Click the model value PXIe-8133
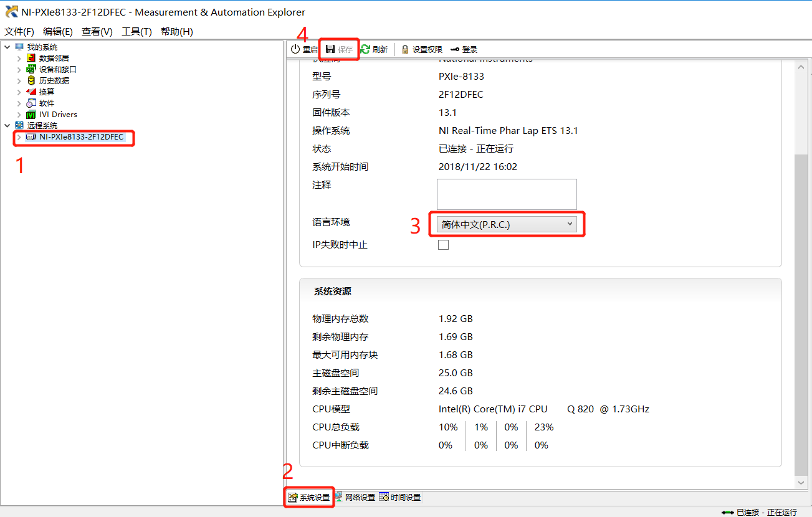 (x=461, y=77)
